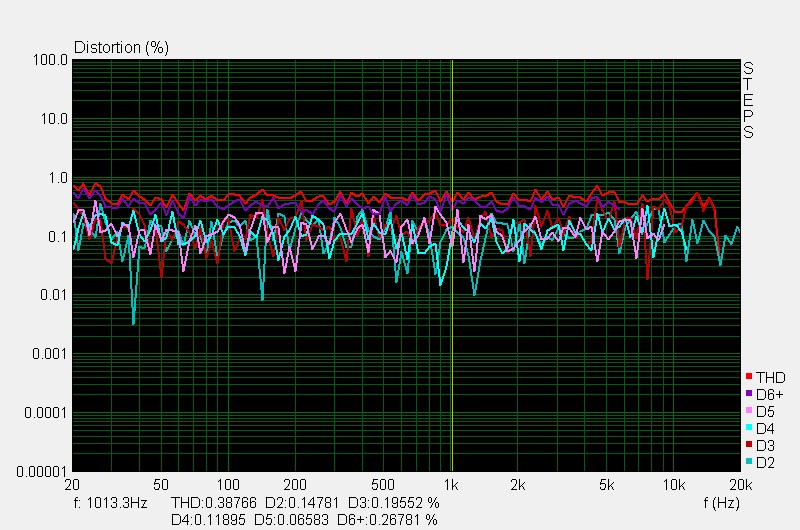Click the 0.0001 y-axis tick label
This screenshot has width=800, height=530.
[46, 412]
